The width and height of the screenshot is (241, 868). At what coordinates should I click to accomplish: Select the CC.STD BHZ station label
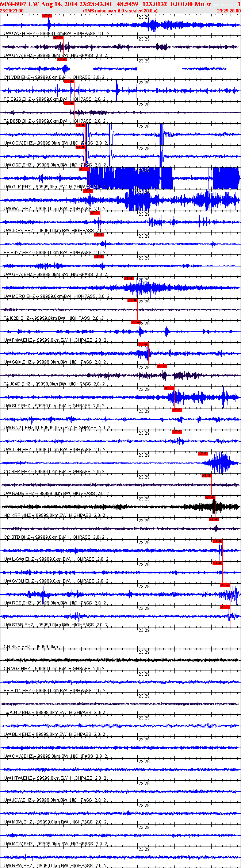pyautogui.click(x=17, y=537)
